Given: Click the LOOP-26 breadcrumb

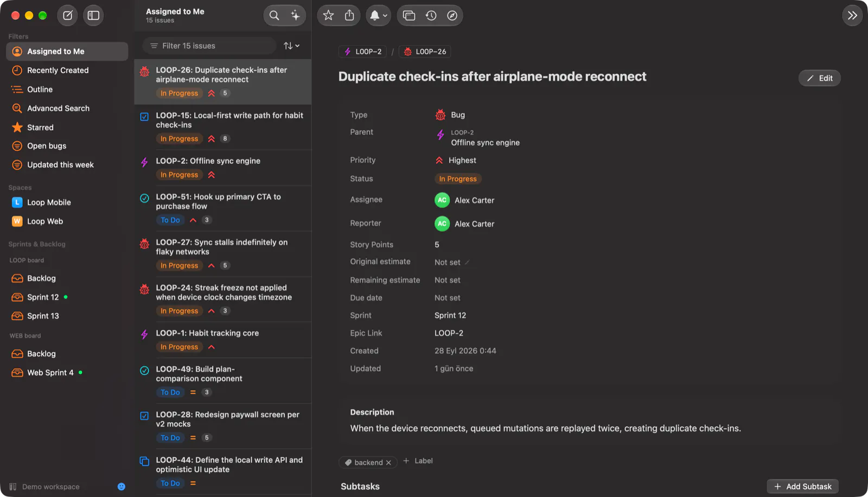Looking at the screenshot, I should pos(425,52).
